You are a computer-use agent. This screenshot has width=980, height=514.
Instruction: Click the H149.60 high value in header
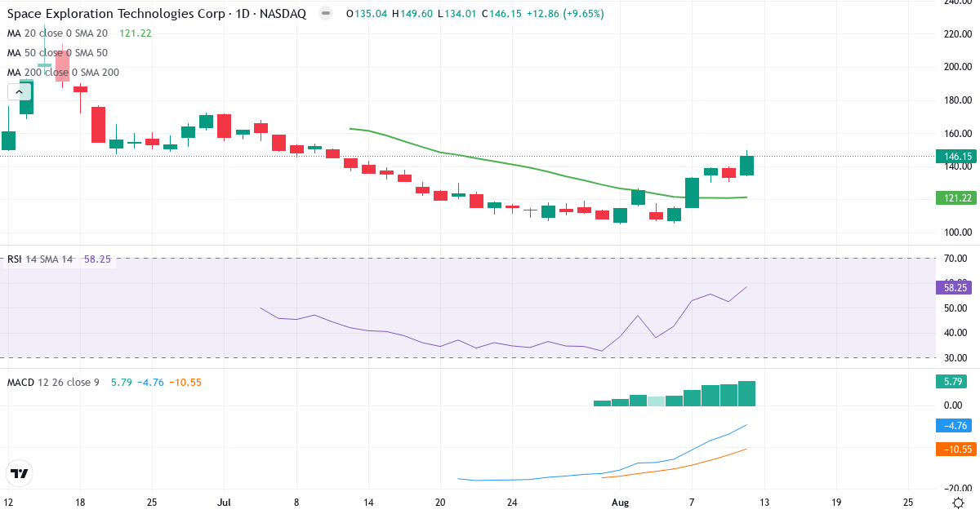(x=412, y=14)
